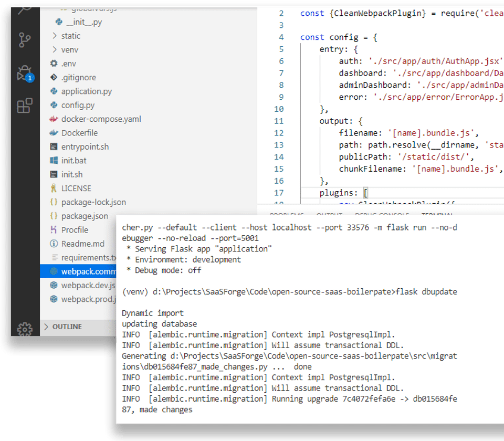The image size is (504, 441).
Task: Open entrypoint.sh
Action: [x=85, y=146]
